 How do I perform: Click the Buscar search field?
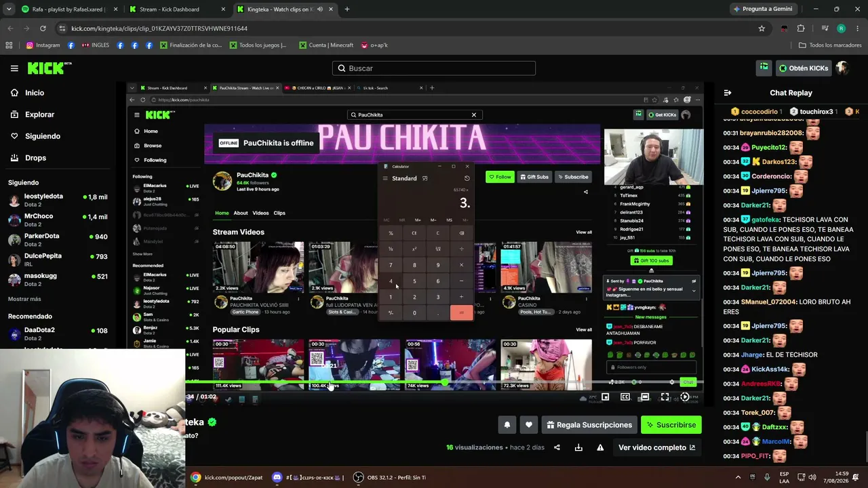coord(434,68)
